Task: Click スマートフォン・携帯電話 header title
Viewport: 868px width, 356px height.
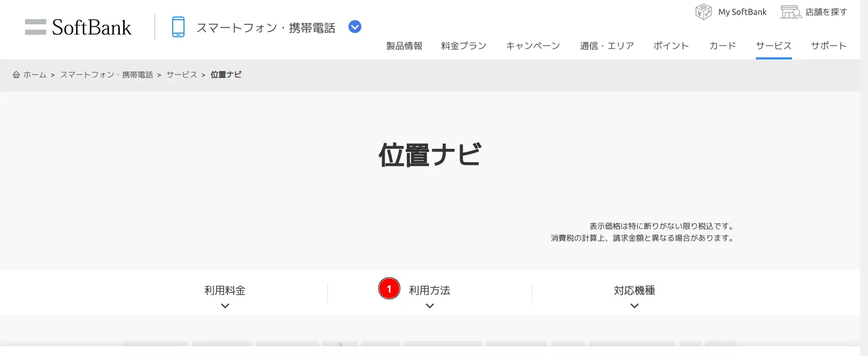Action: click(266, 28)
